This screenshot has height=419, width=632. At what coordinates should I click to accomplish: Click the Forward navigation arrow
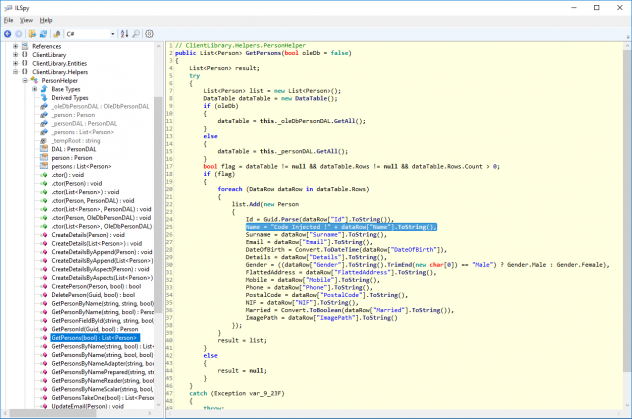(x=19, y=34)
